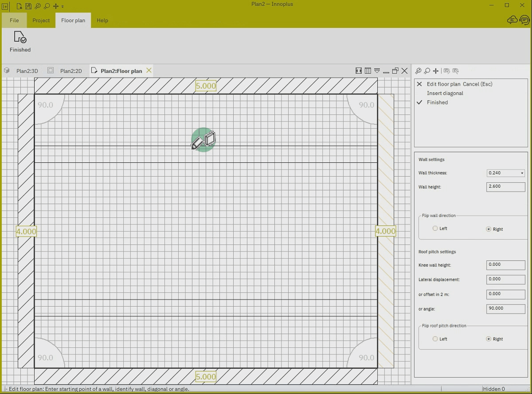Click Edit floor plan Cancel (Esc)
Image resolution: width=532 pixels, height=394 pixels.
pyautogui.click(x=460, y=84)
